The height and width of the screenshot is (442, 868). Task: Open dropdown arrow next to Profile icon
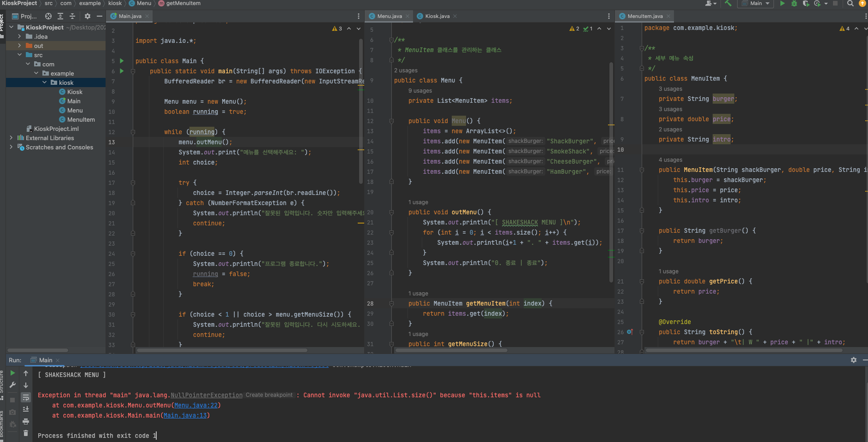(826, 3)
